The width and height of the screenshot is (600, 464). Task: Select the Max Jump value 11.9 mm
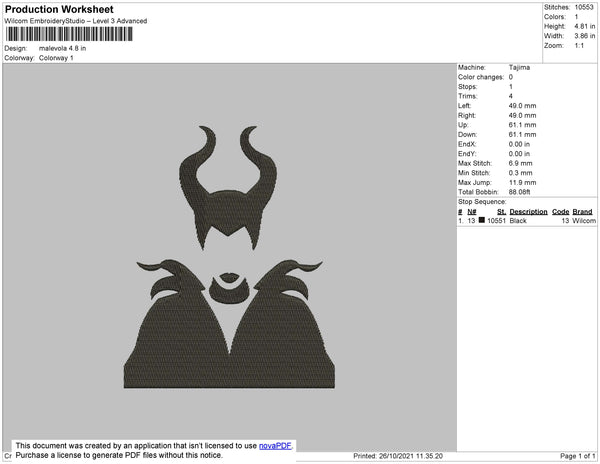click(x=522, y=182)
